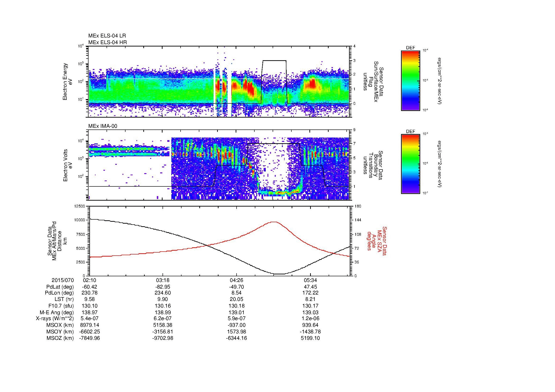This screenshot has height=392, width=555.
Task: Select the 'PdLat (deg)' row label
Action: coord(60,287)
